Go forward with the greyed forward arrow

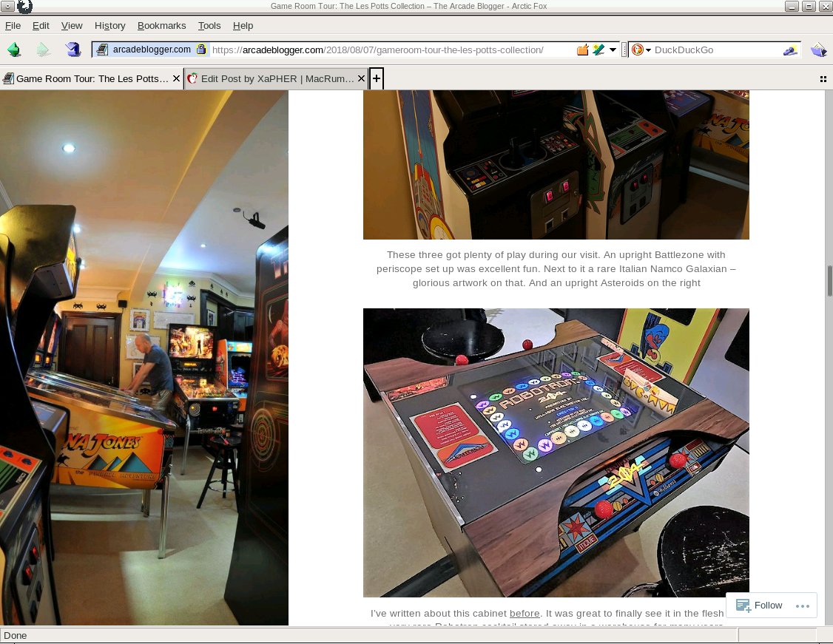click(43, 50)
